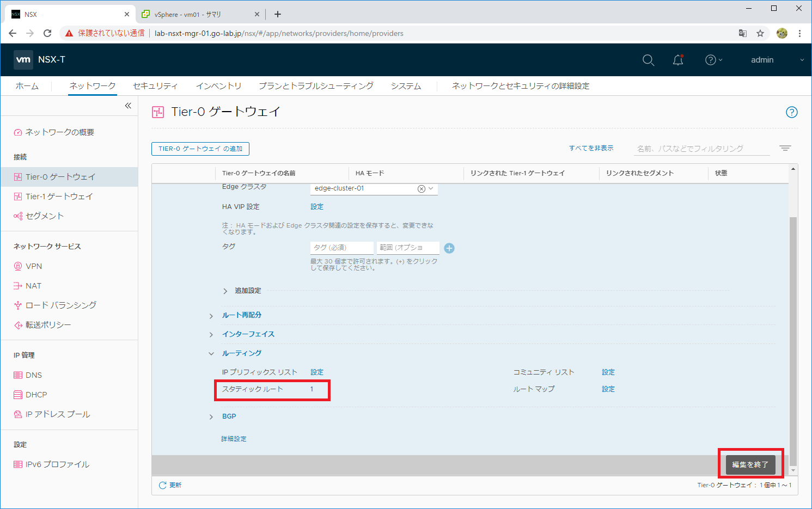Click the plus icon to add tag
This screenshot has height=509, width=812.
[x=449, y=248]
